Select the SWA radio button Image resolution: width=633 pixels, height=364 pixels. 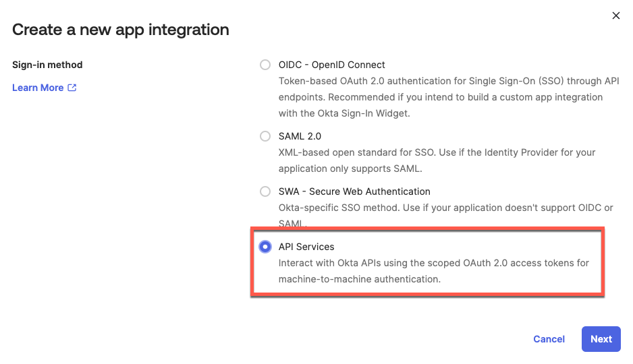(265, 191)
